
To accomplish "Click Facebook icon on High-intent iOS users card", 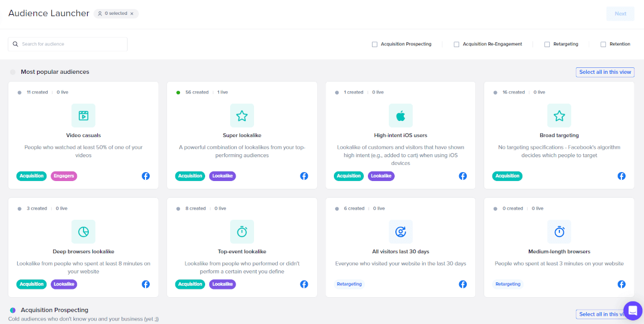I will [x=463, y=176].
